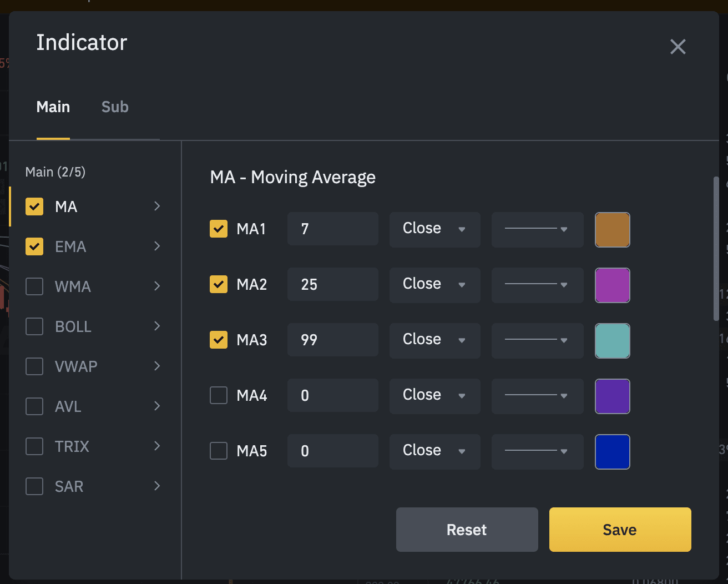Screen dimensions: 728x584
Task: Enable the MA4 checkbox
Action: tap(219, 395)
